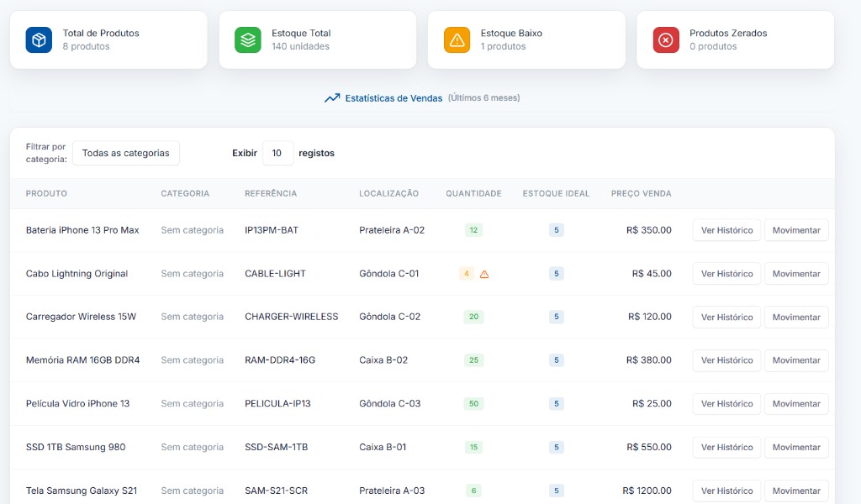Open Ver Histórico for Carregador Wireless 15W

click(x=726, y=318)
